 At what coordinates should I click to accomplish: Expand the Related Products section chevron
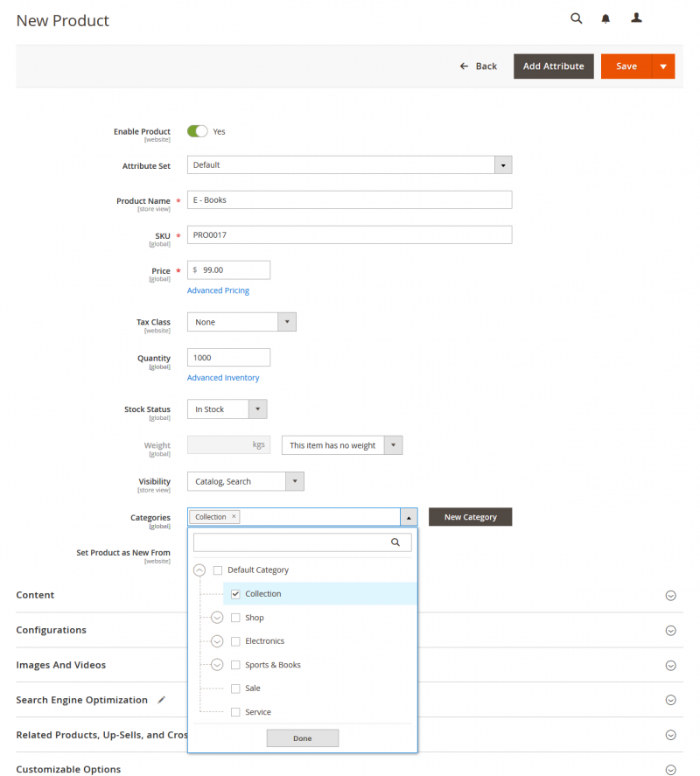coord(671,735)
